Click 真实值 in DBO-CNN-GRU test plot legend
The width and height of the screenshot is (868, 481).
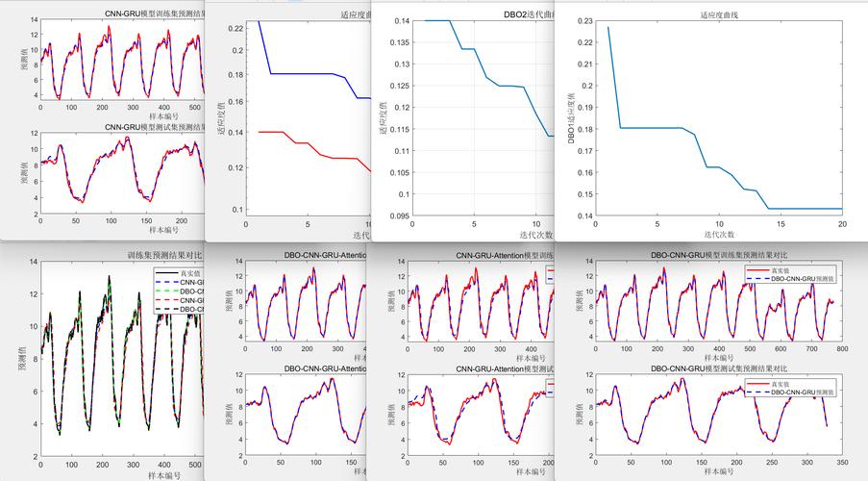coord(780,384)
